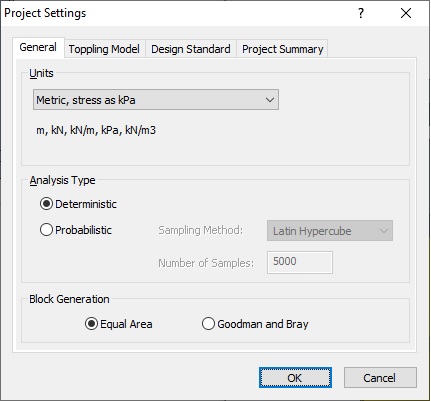Select the Deterministic analysis type
This screenshot has width=431, height=401.
[x=78, y=204]
